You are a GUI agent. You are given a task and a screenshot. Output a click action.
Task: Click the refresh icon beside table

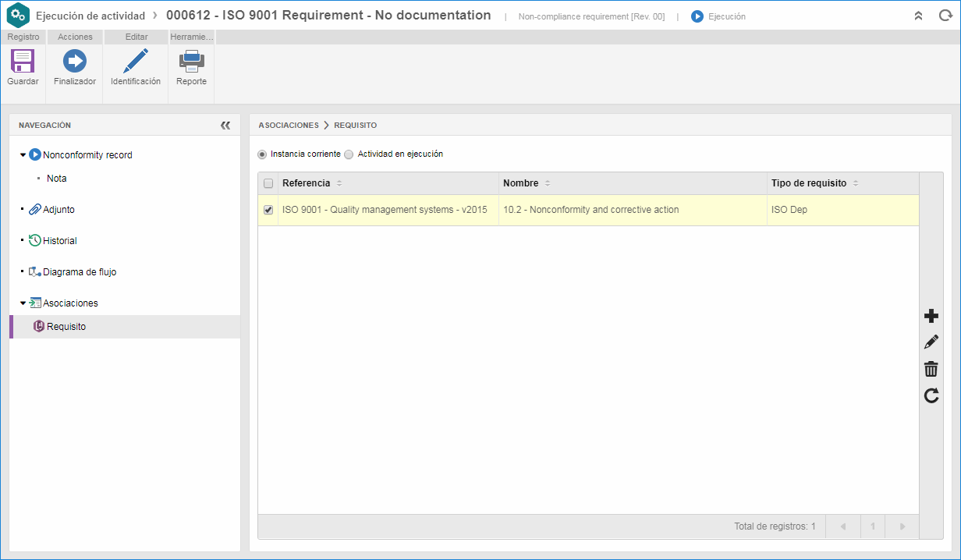pyautogui.click(x=931, y=395)
